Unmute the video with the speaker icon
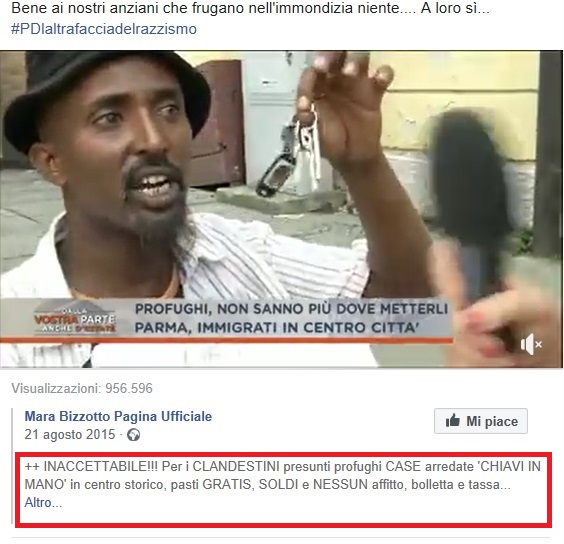 click(531, 344)
